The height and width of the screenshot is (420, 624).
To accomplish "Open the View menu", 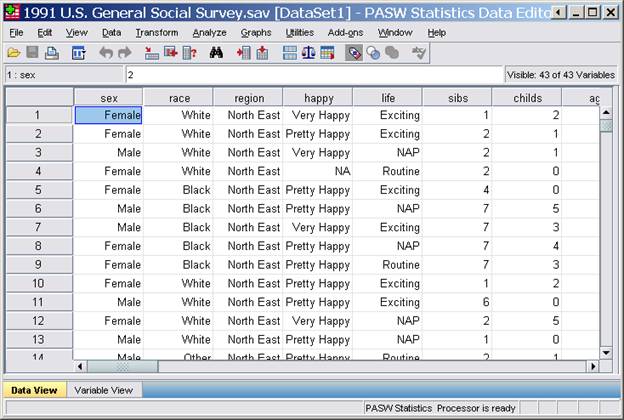I will [x=76, y=33].
